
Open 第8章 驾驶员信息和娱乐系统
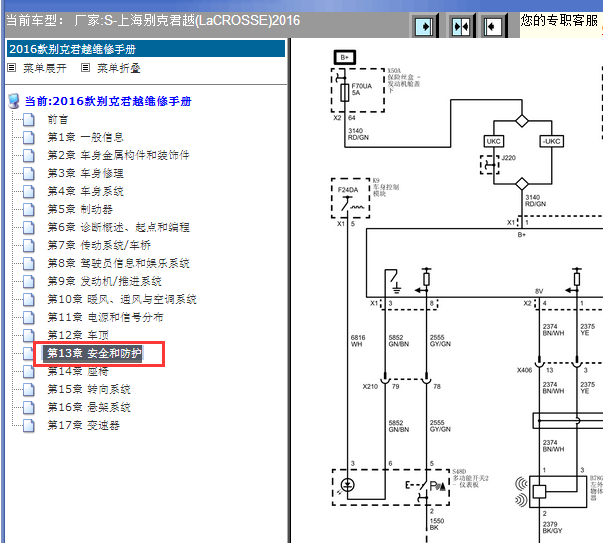(x=118, y=263)
